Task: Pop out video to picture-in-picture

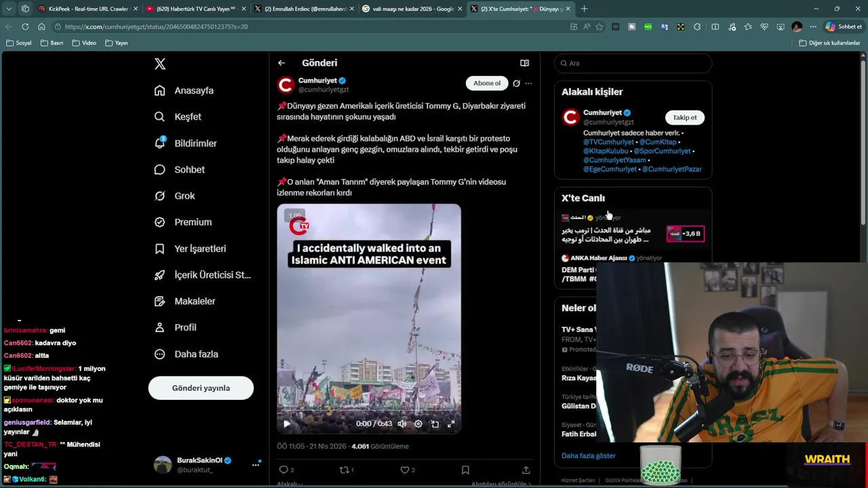Action: 435,424
